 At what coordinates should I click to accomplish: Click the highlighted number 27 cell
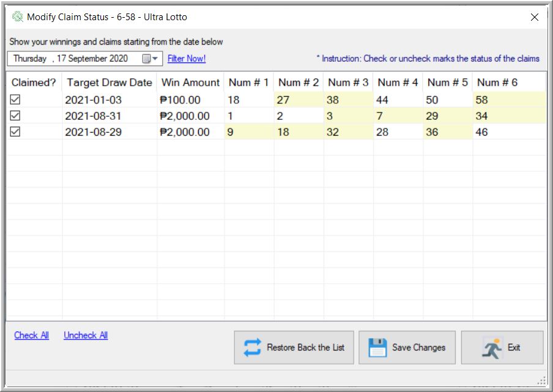[299, 100]
